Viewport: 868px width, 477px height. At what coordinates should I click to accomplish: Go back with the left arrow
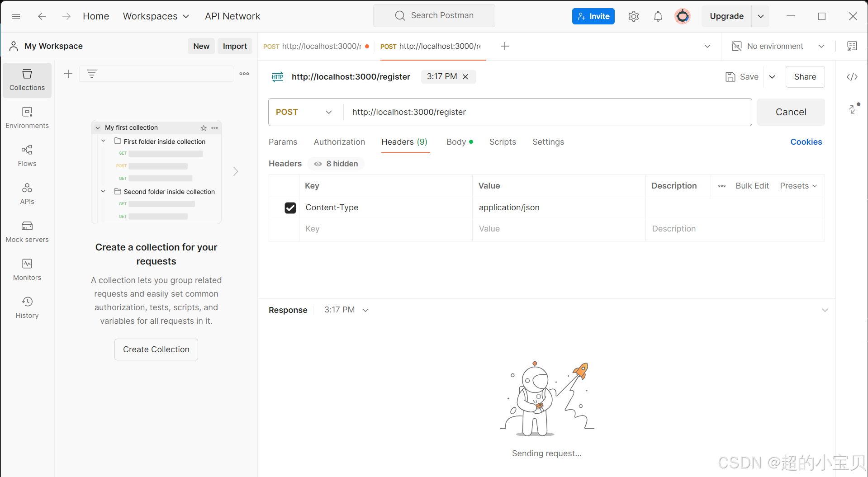[42, 16]
